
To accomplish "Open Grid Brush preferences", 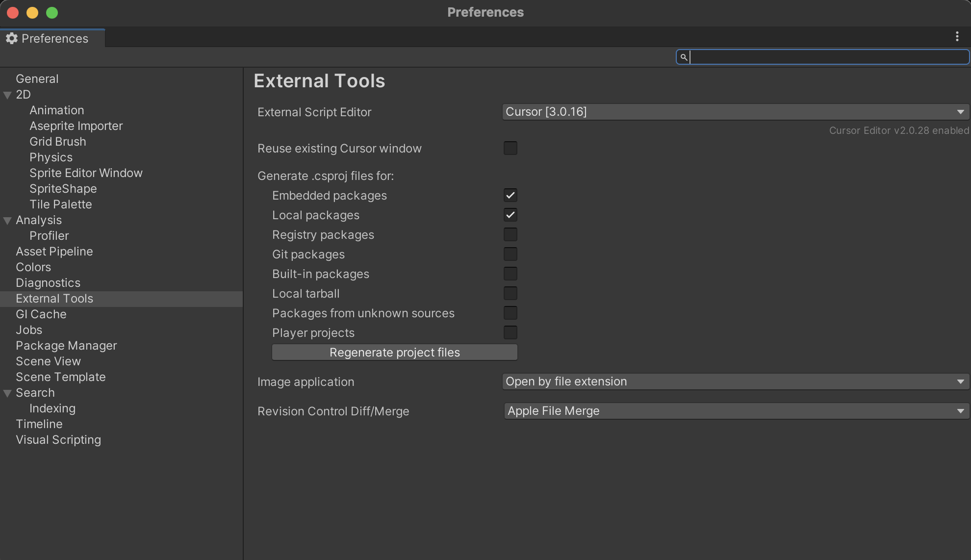I will pyautogui.click(x=58, y=141).
